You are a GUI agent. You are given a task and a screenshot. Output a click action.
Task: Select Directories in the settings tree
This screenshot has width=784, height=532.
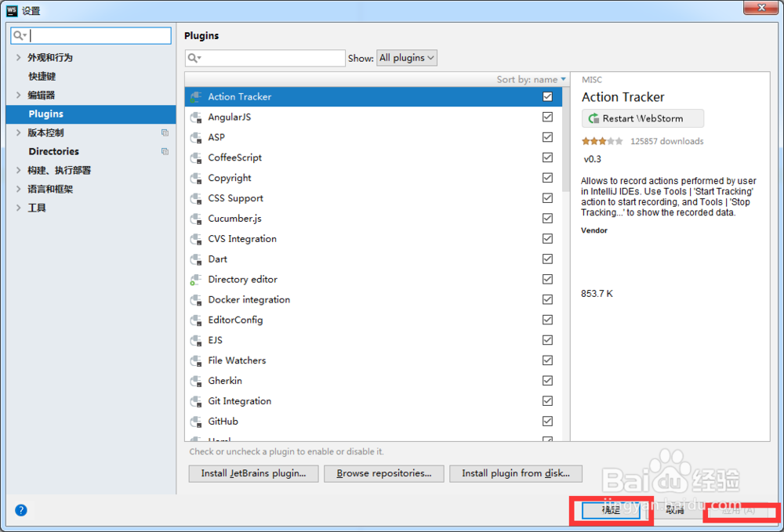coord(53,151)
